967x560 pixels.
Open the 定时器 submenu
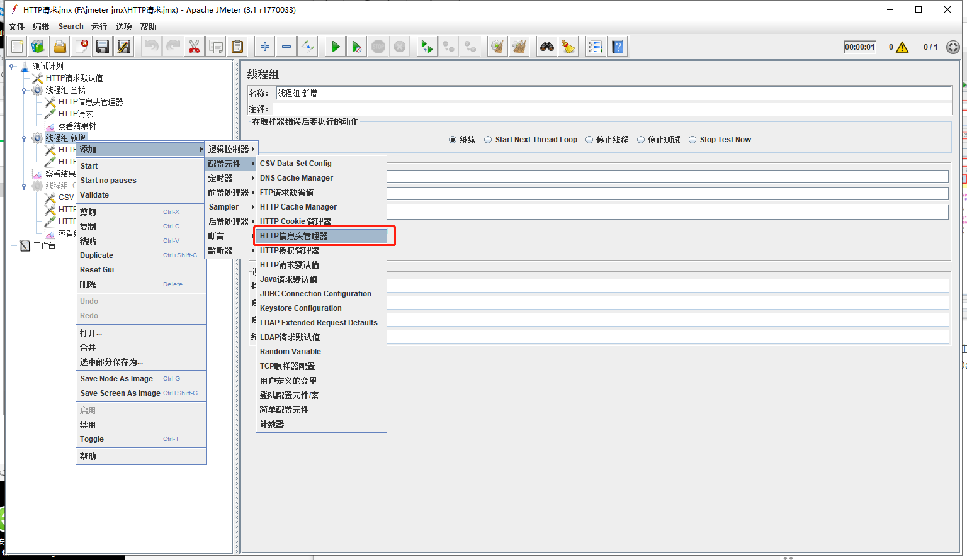tap(231, 178)
